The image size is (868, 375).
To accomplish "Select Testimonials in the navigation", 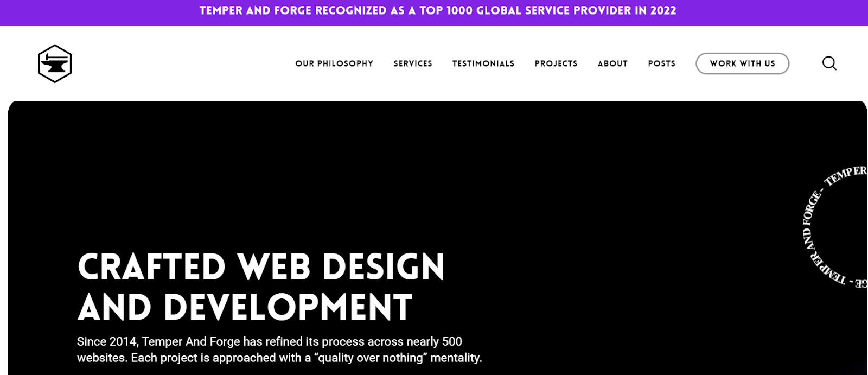I will click(483, 63).
